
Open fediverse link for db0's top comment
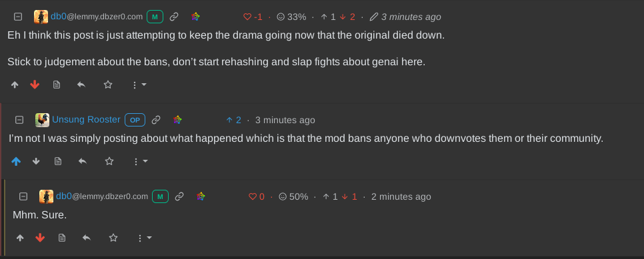pyautogui.click(x=195, y=17)
